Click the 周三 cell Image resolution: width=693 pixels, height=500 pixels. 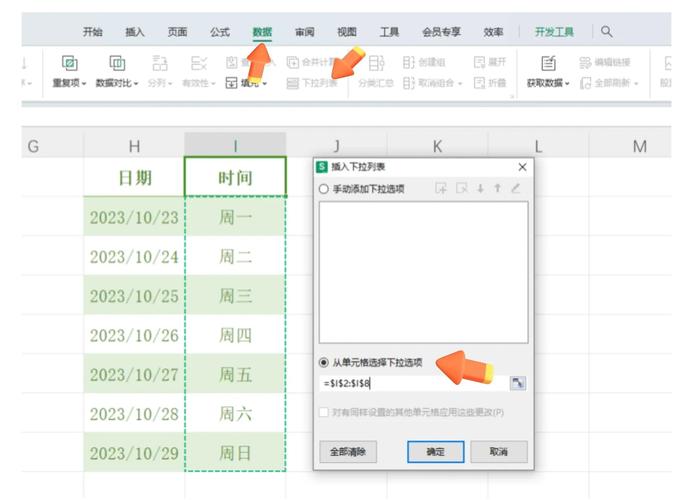tap(235, 295)
